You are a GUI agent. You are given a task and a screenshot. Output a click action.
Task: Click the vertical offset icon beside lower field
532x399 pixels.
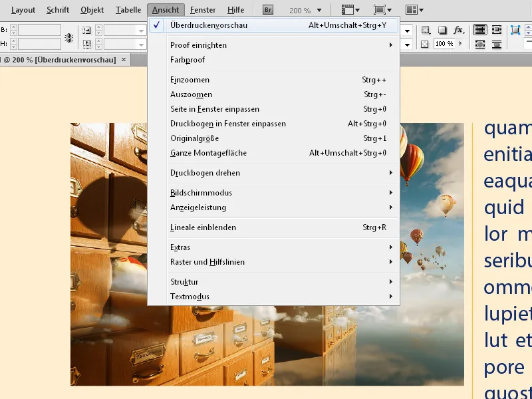[x=86, y=44]
